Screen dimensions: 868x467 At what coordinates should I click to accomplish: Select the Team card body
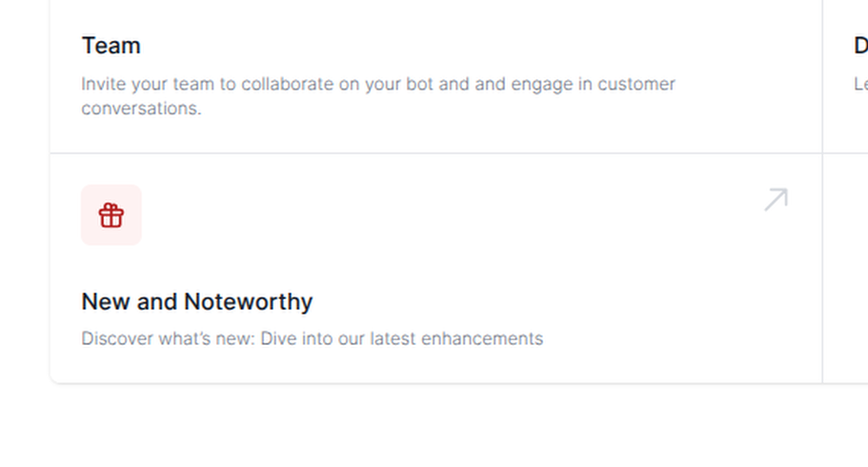(x=436, y=76)
